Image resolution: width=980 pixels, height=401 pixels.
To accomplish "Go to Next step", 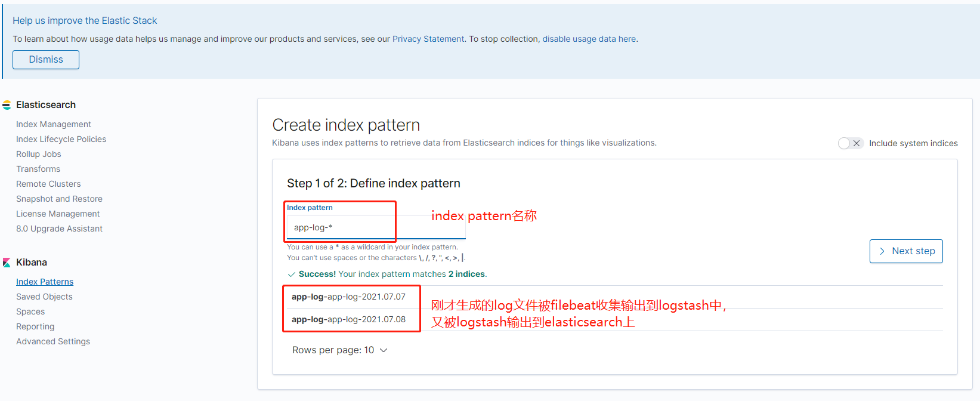I will click(906, 251).
